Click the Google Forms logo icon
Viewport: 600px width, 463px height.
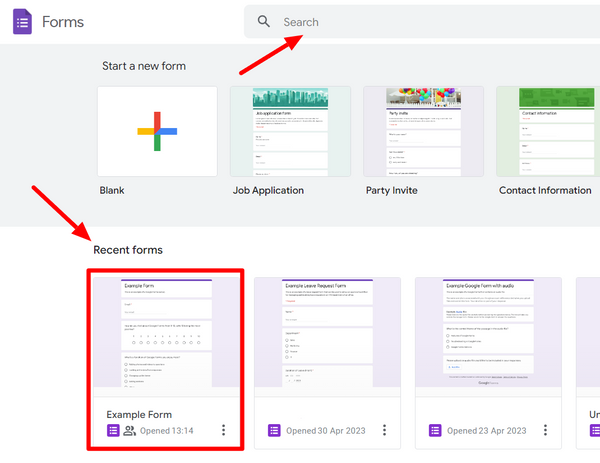point(24,22)
